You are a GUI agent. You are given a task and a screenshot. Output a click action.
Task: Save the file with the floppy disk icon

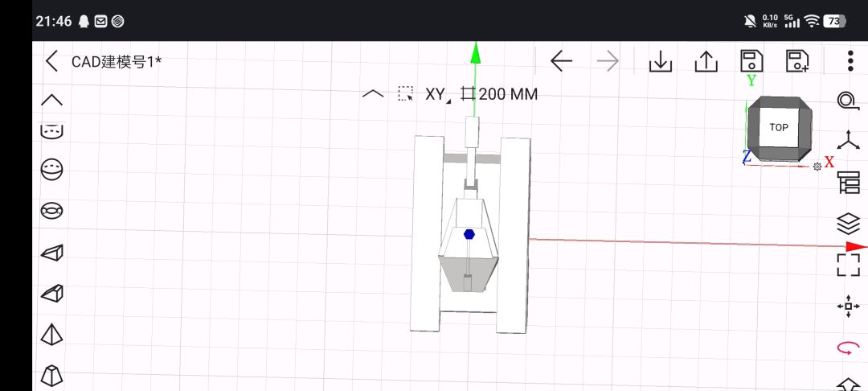(x=751, y=61)
